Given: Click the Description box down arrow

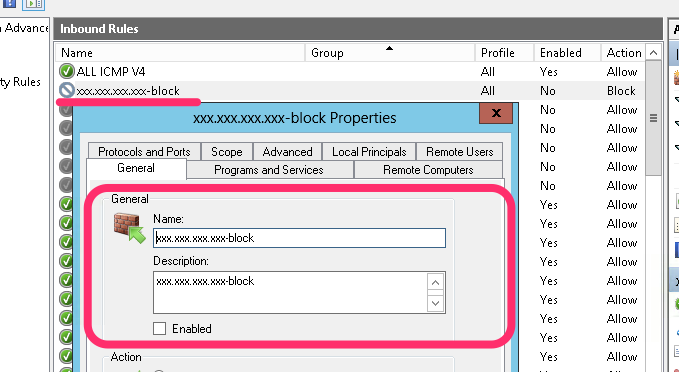Looking at the screenshot, I should click(436, 303).
